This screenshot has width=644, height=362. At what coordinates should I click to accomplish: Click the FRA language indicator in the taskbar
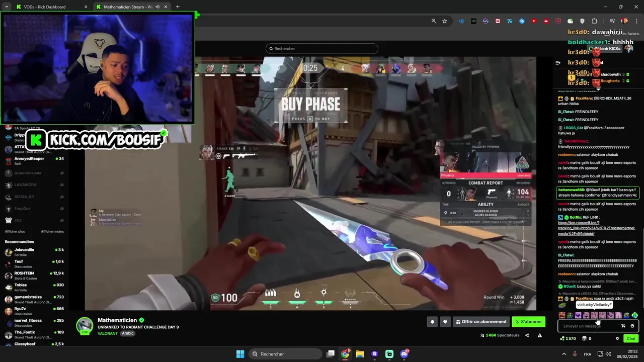pyautogui.click(x=588, y=354)
